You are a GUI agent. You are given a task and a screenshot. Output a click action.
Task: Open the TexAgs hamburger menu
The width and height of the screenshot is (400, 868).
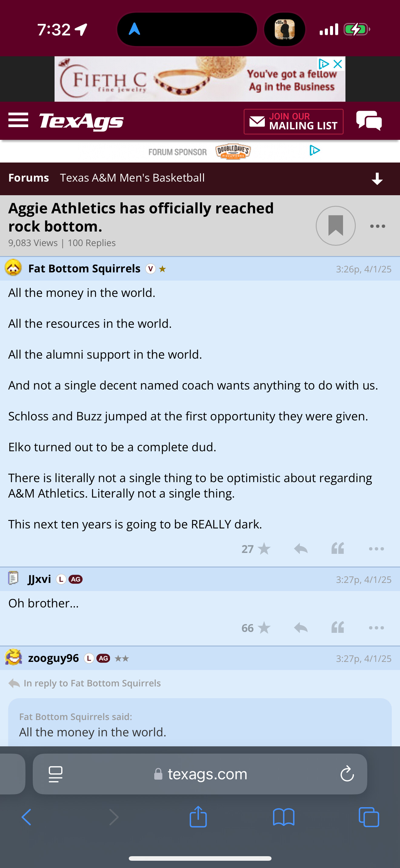[18, 120]
